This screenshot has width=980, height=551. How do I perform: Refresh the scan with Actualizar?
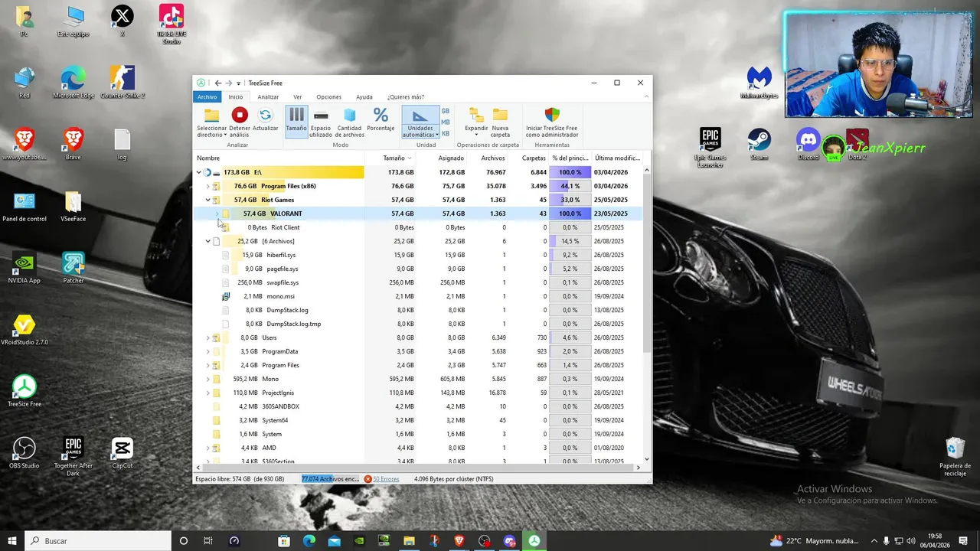tap(265, 119)
